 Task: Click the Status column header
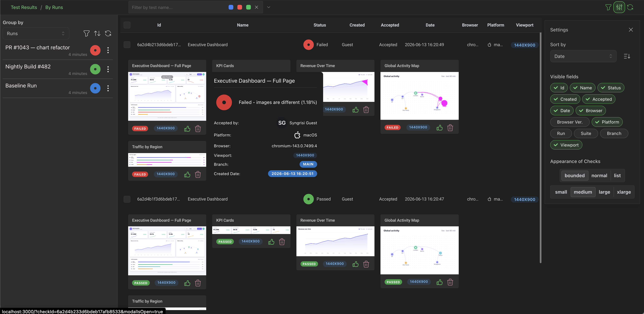320,25
